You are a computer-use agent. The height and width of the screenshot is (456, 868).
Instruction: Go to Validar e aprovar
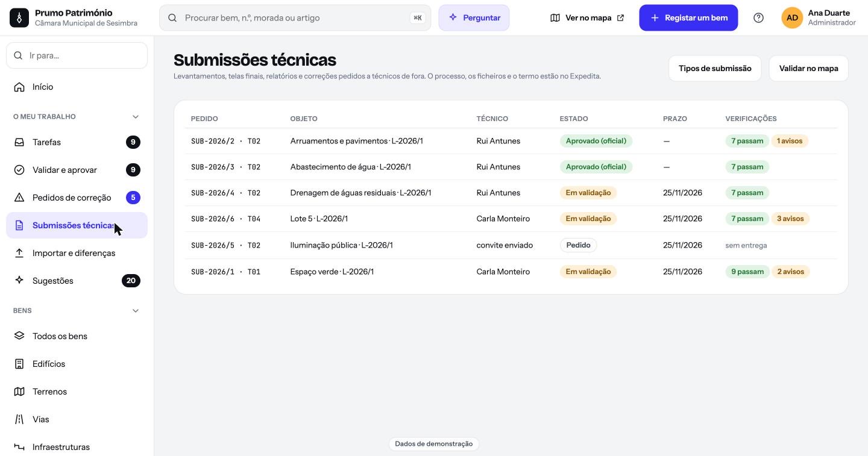[77, 170]
